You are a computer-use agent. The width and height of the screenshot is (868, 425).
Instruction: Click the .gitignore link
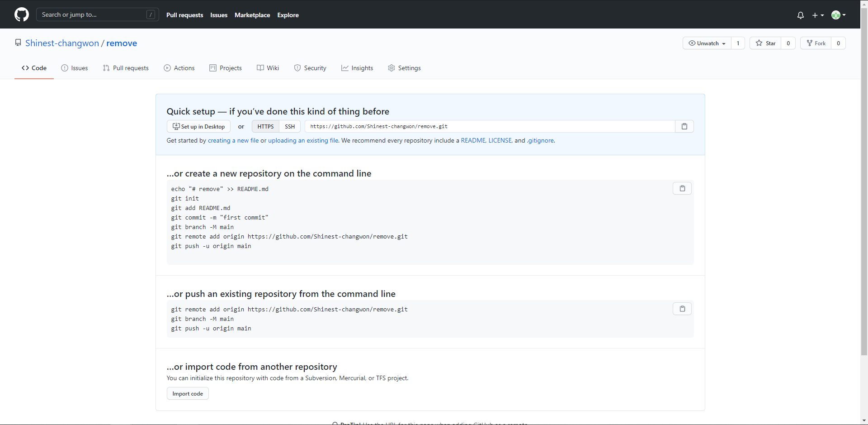[x=540, y=140]
